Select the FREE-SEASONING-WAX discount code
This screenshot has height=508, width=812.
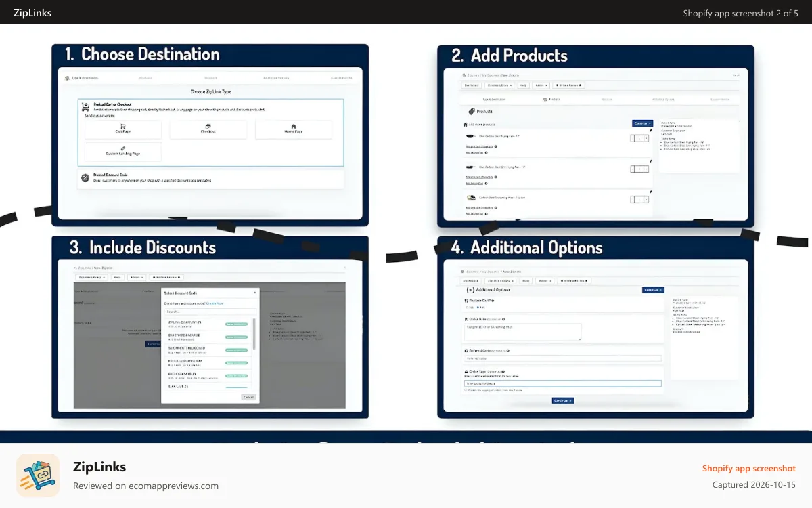[208, 363]
